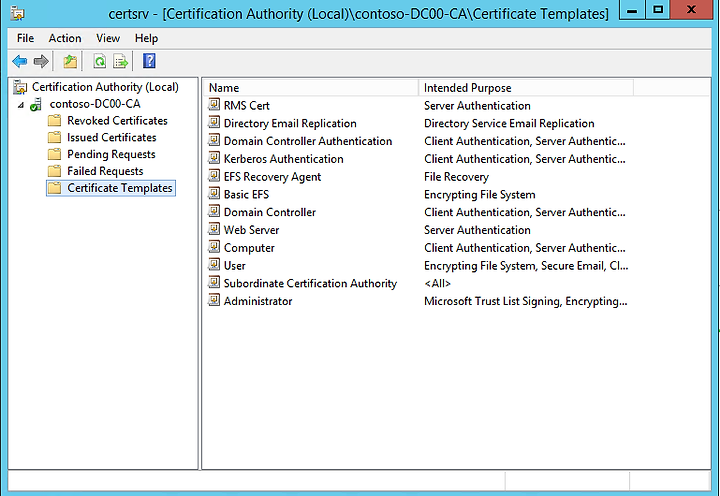Select the Domain Controller Authentication template name
The width and height of the screenshot is (720, 496).
pos(308,141)
